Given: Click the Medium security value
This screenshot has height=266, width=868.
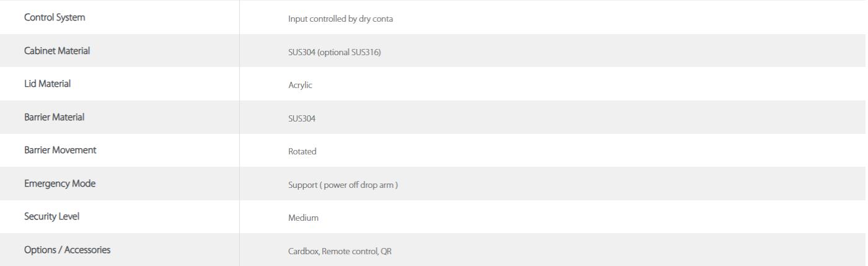Looking at the screenshot, I should (x=303, y=218).
